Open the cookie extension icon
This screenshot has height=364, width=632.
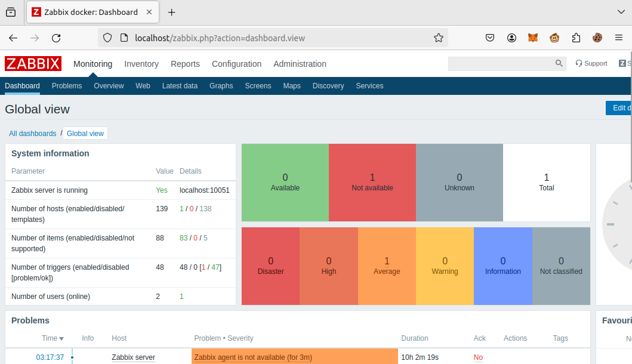pyautogui.click(x=597, y=38)
